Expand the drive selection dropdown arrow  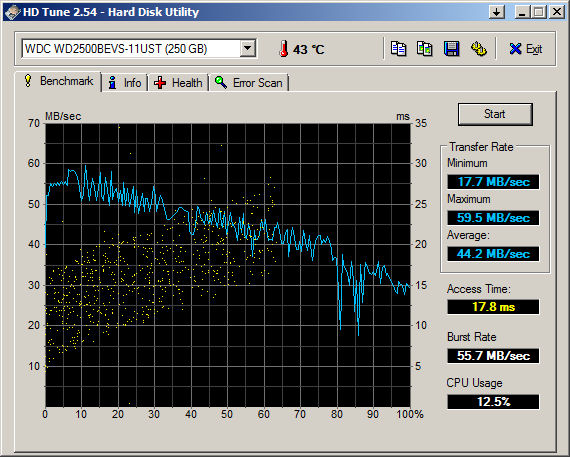click(x=248, y=48)
